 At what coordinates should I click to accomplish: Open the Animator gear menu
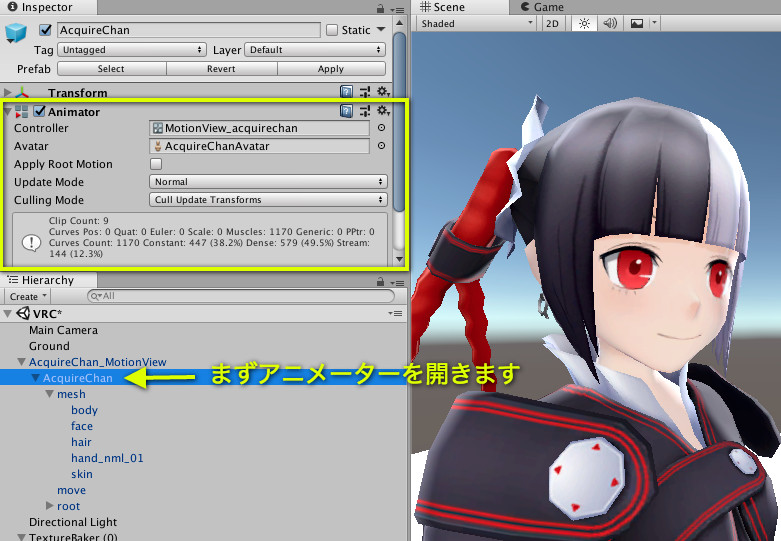point(383,111)
